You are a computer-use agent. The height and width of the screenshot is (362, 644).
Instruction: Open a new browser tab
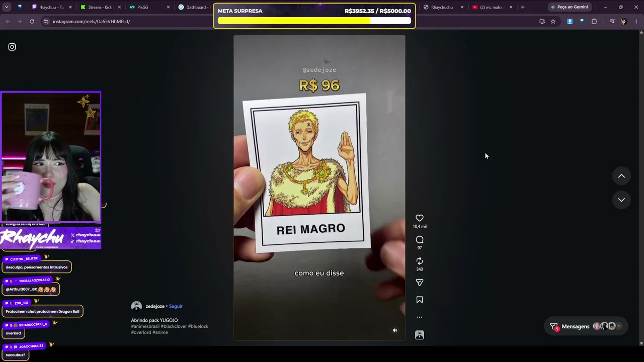point(523,7)
